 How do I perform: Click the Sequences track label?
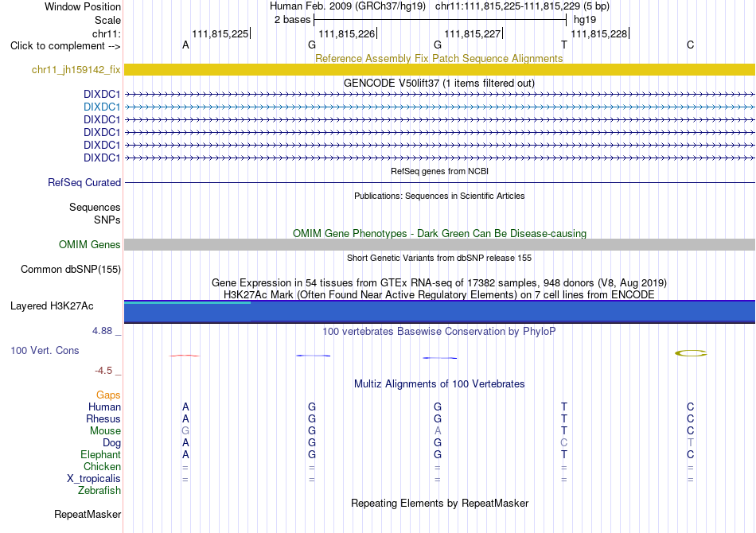[95, 207]
